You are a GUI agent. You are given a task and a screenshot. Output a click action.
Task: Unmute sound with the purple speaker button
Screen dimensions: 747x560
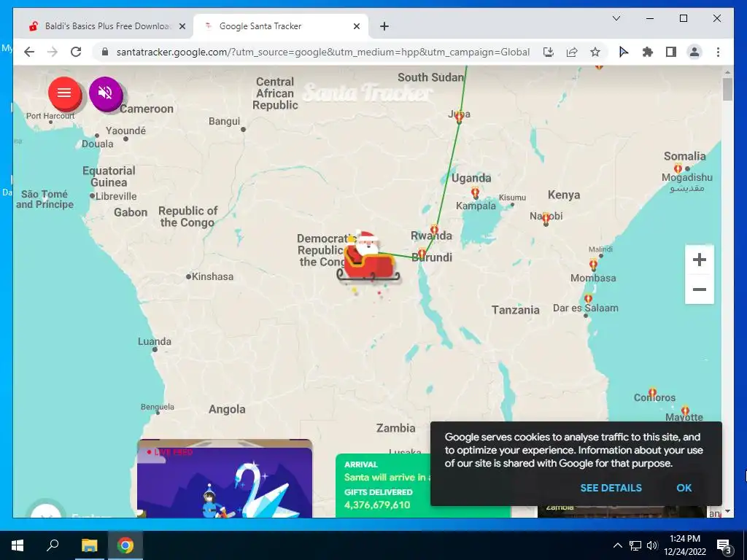tap(105, 93)
